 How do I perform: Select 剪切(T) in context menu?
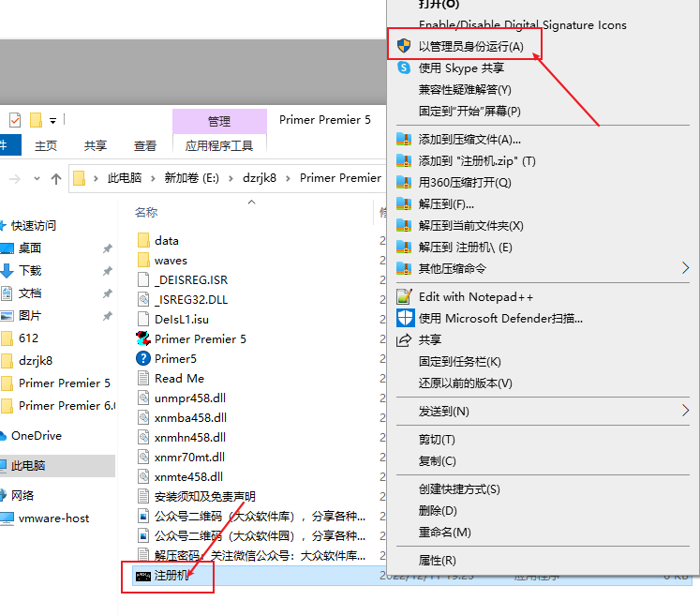tap(436, 440)
